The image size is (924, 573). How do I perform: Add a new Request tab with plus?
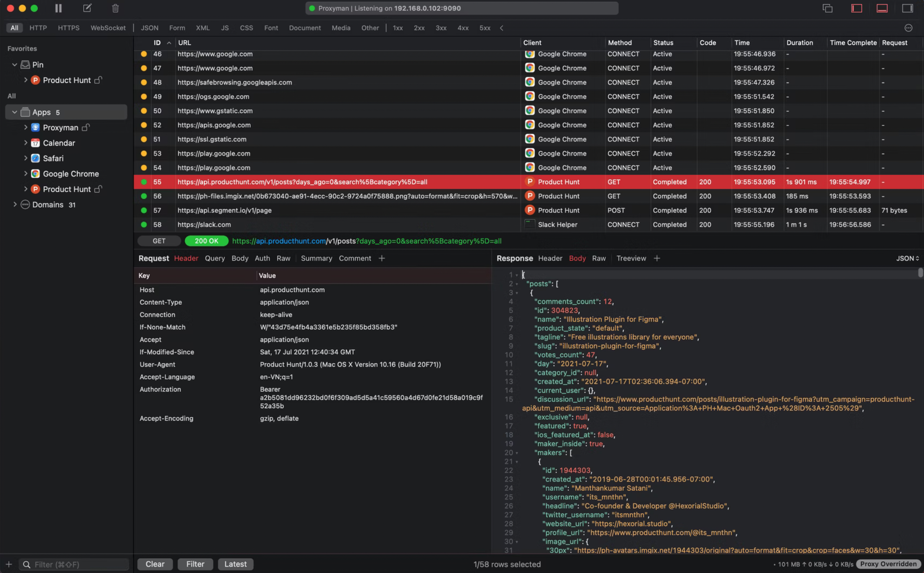point(382,258)
